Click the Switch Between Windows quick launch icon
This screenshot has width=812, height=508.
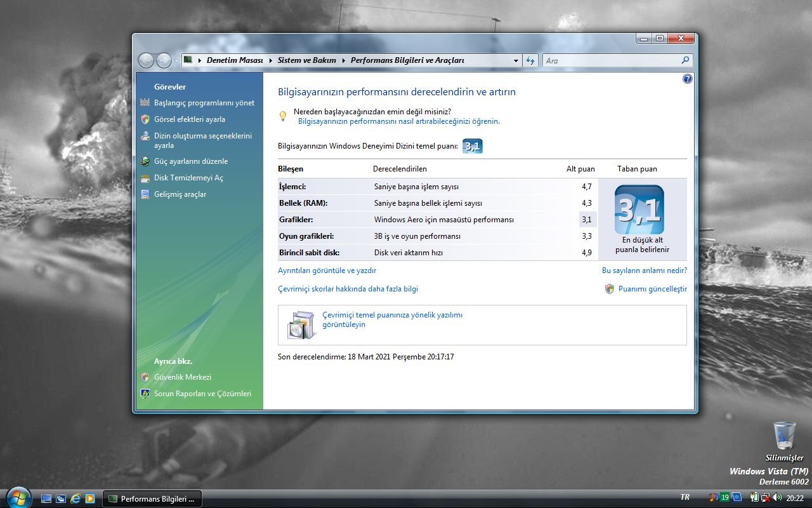coord(61,498)
